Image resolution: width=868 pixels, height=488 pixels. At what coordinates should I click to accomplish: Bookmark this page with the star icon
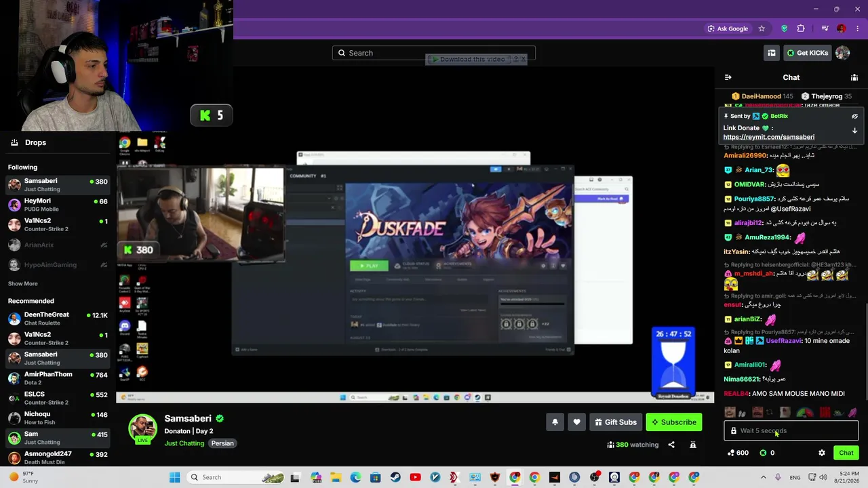[762, 28]
